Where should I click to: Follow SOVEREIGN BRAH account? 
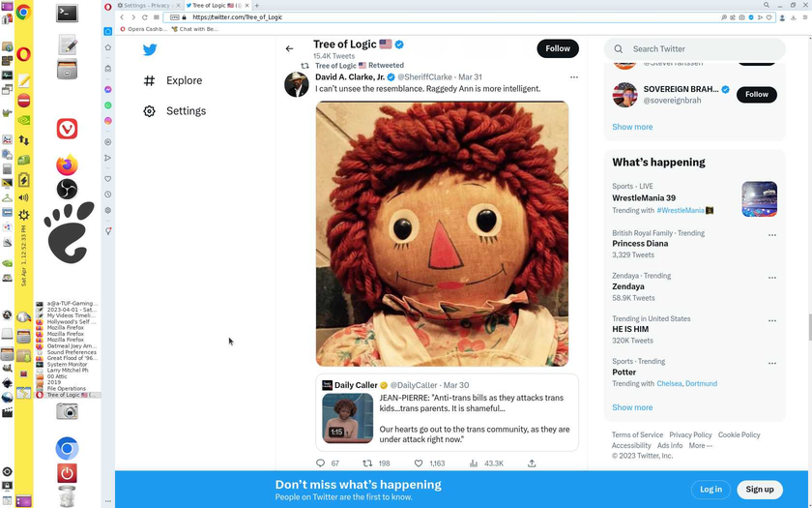[757, 95]
